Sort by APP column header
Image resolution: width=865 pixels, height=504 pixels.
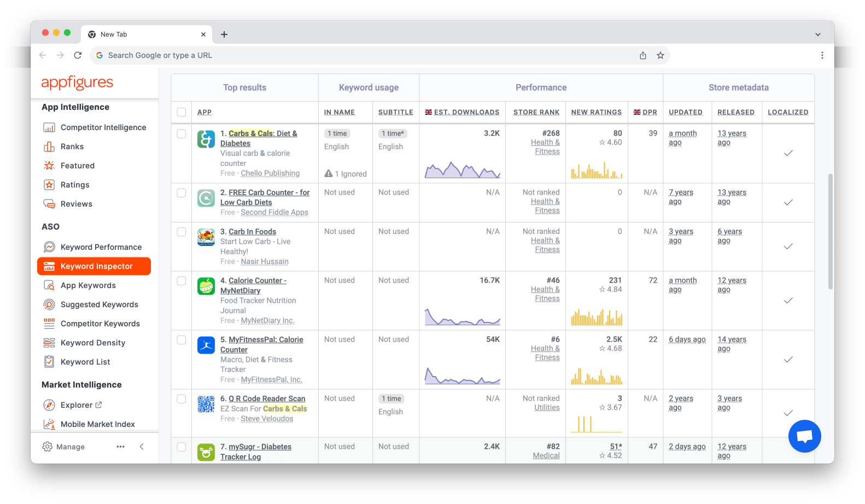point(204,112)
